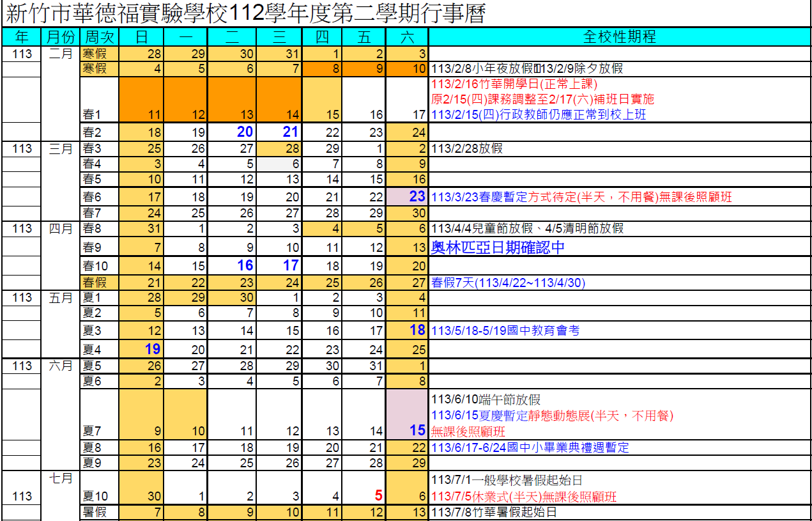Click the note 春假7天(113/4/22~113/4/30)
812x521 pixels.
pyautogui.click(x=508, y=283)
